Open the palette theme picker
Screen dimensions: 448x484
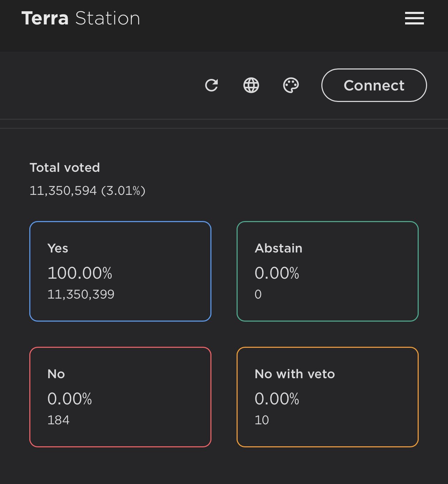pyautogui.click(x=291, y=85)
